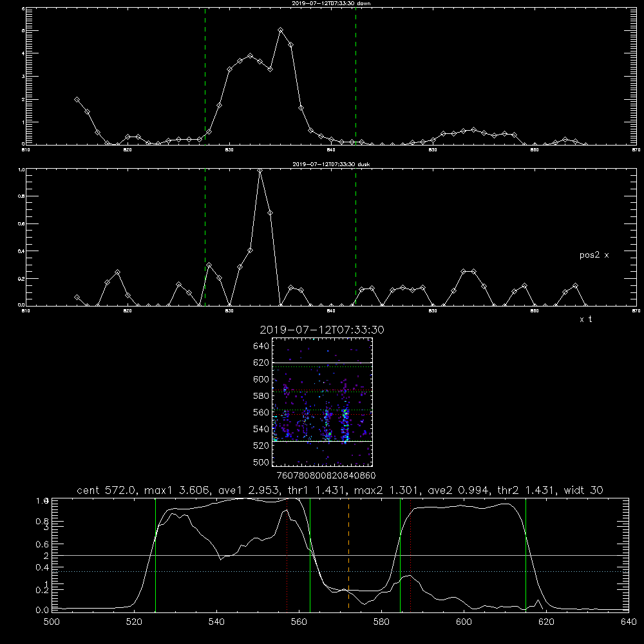The width and height of the screenshot is (644, 644).
Task: Click the peak diamond marker in dusk plot
Action: [x=260, y=171]
